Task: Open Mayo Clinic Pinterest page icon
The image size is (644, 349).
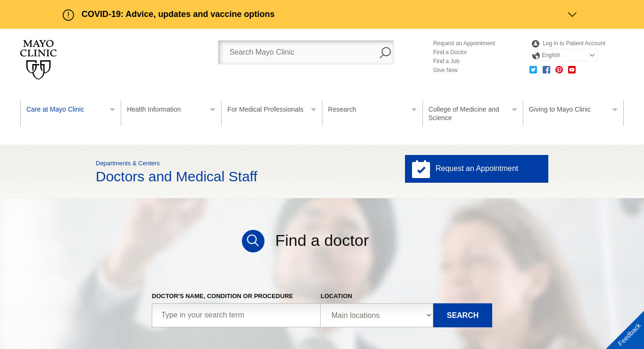Action: coord(559,70)
